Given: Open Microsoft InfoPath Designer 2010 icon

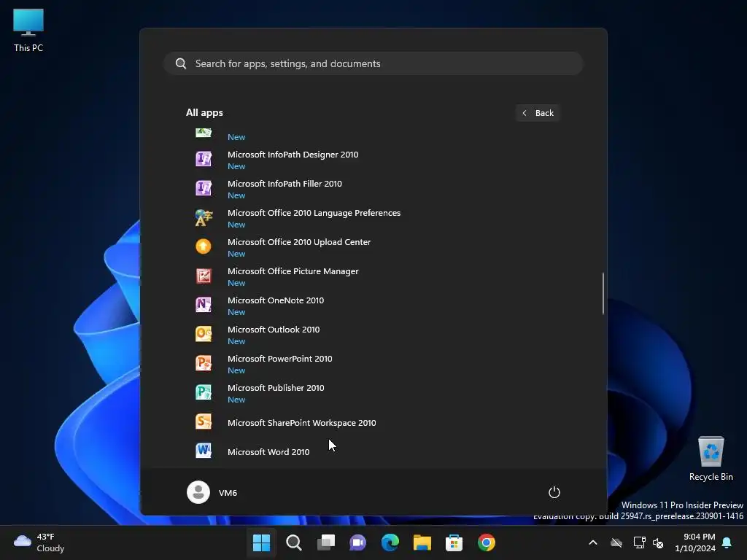Looking at the screenshot, I should (204, 159).
